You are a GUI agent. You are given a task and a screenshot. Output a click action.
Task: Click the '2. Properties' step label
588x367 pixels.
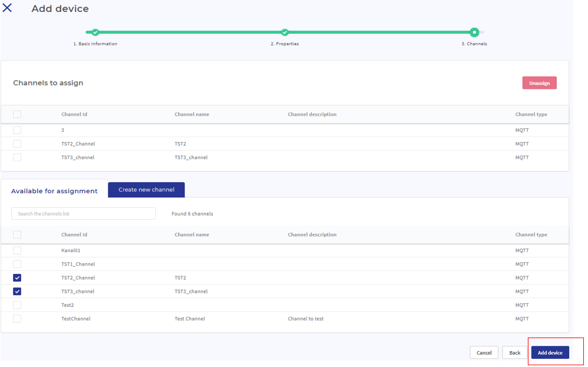(285, 44)
